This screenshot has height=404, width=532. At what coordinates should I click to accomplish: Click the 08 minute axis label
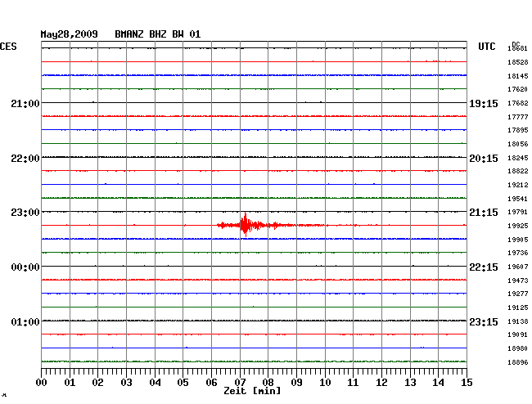(268, 383)
